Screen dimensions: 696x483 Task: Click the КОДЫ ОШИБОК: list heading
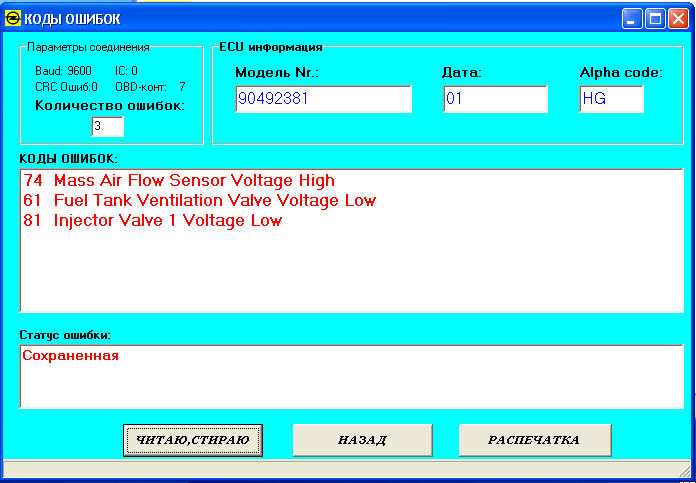point(69,158)
